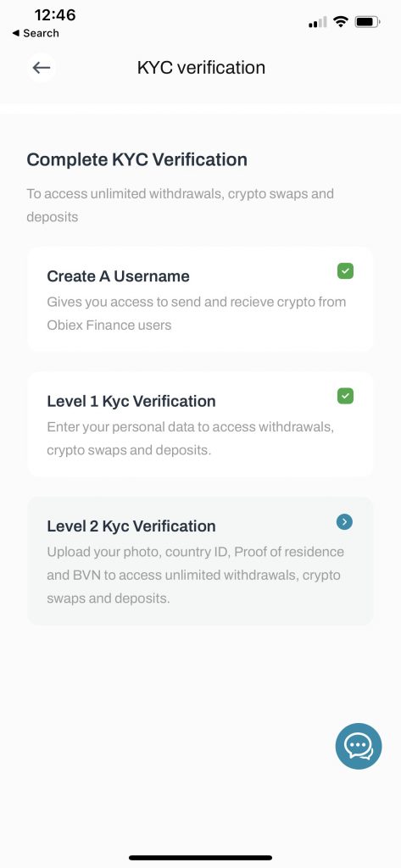Viewport: 401px width, 868px height.
Task: Return to Search via top-left breadcrumb
Action: point(36,33)
